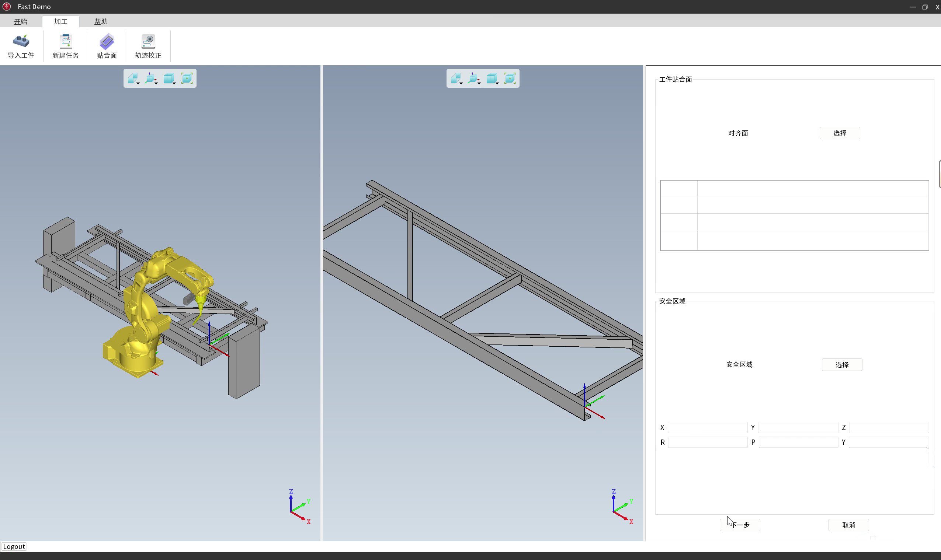Focus the X coordinate input field
Viewport: 941px width, 560px height.
tap(708, 427)
